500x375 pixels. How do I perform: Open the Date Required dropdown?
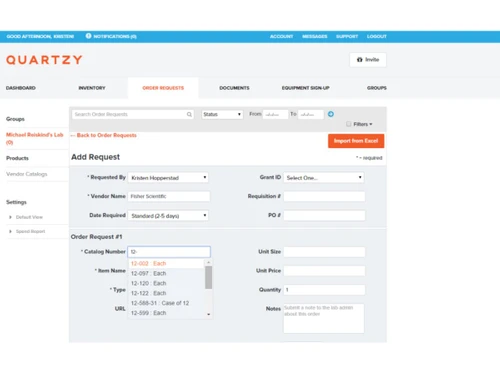coord(168,216)
